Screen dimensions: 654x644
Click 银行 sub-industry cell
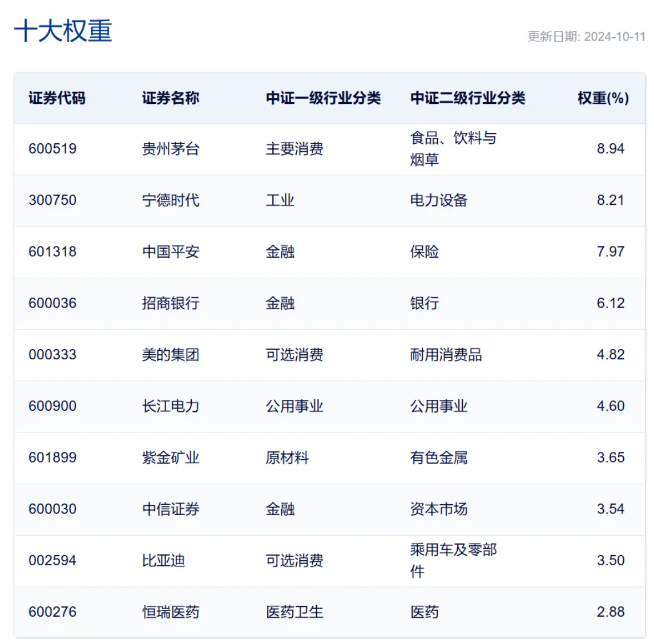pyautogui.click(x=425, y=303)
